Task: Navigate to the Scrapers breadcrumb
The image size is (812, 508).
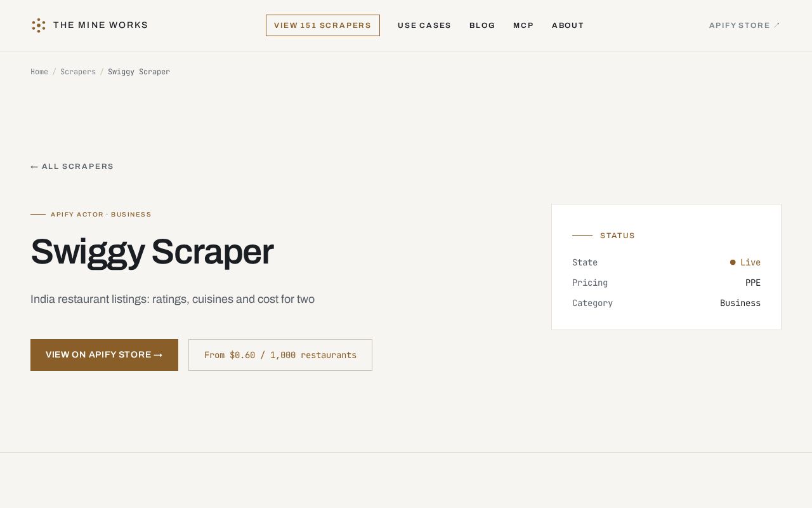Action: [78, 72]
